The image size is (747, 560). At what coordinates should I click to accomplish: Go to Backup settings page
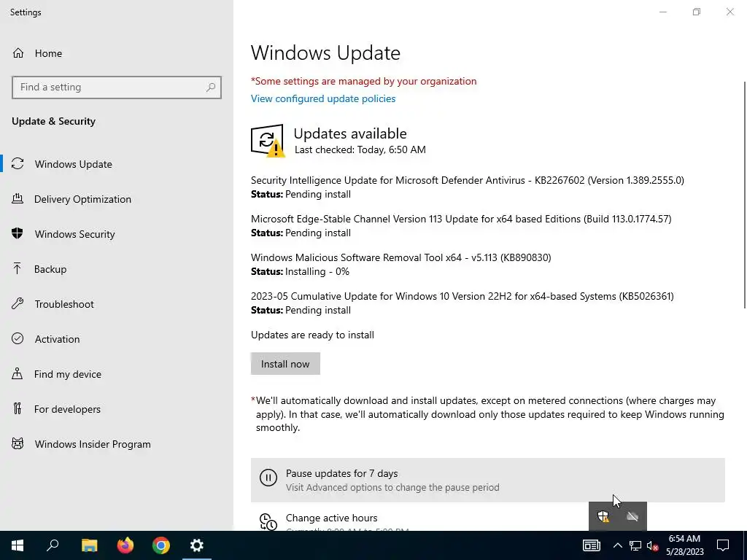[x=117, y=269]
